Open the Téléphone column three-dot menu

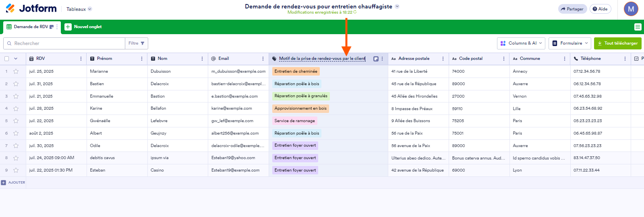click(x=625, y=59)
